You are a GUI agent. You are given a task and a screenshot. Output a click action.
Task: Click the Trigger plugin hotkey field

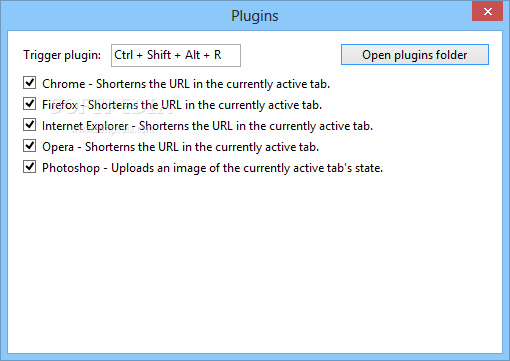click(176, 55)
